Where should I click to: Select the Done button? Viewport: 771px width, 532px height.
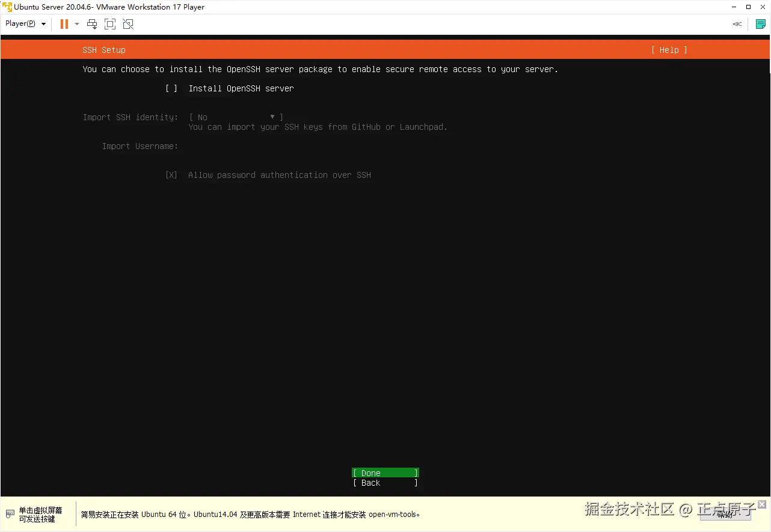click(385, 473)
